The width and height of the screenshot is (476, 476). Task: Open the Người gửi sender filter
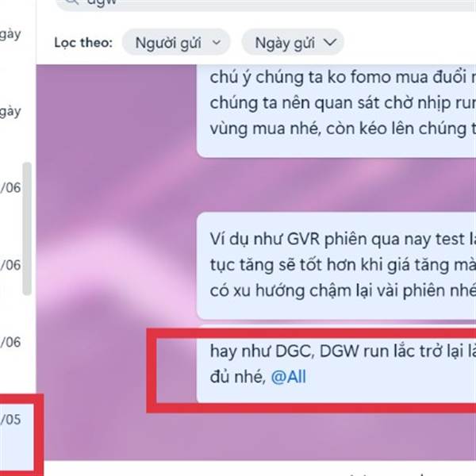[176, 42]
